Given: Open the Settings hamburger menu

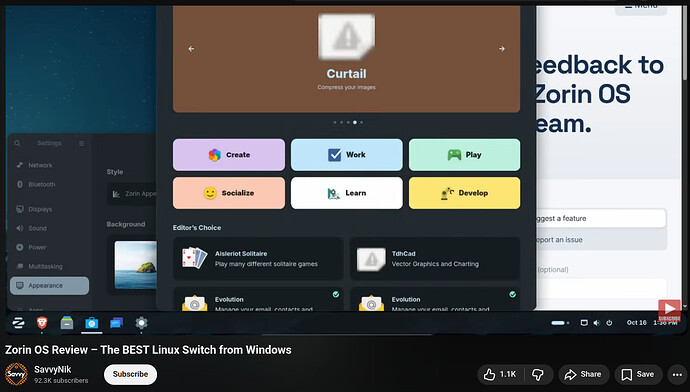Looking at the screenshot, I should [81, 143].
